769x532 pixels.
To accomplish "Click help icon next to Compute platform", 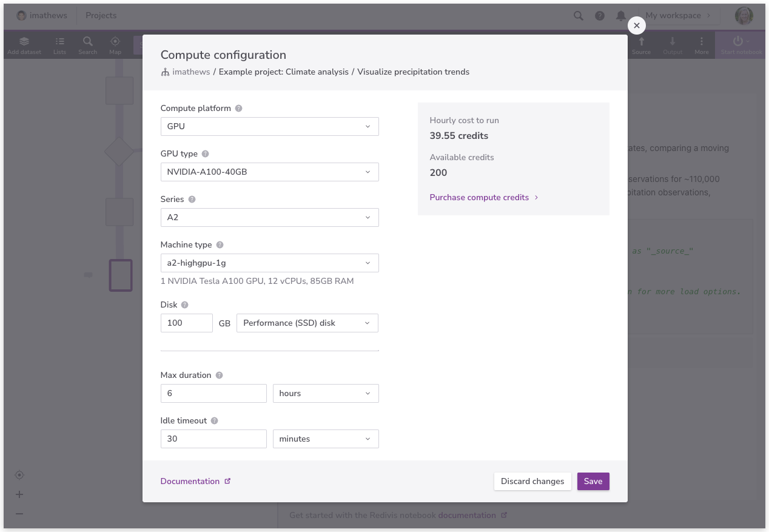I will (238, 109).
